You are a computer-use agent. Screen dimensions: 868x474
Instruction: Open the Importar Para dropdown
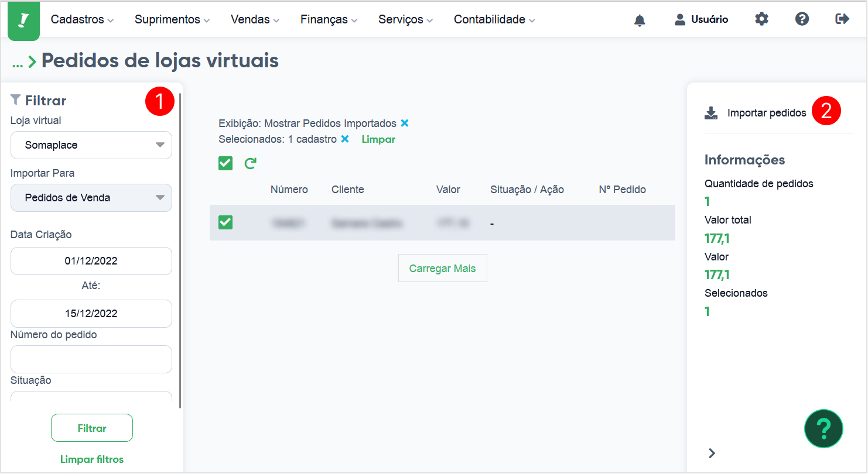click(x=91, y=198)
